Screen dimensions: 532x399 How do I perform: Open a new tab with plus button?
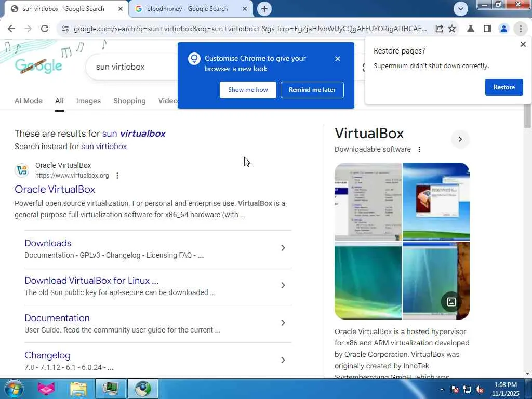click(x=264, y=9)
